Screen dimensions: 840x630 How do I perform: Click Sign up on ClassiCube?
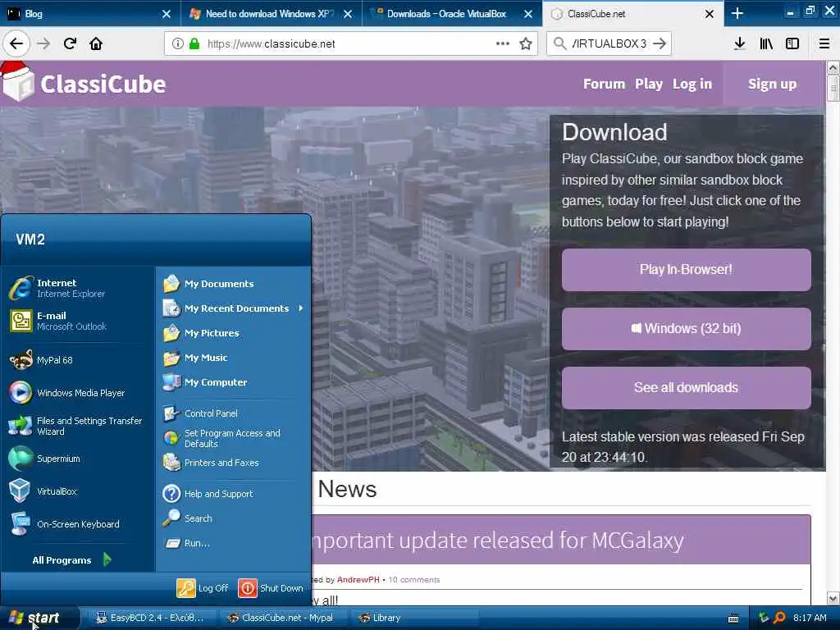(772, 84)
